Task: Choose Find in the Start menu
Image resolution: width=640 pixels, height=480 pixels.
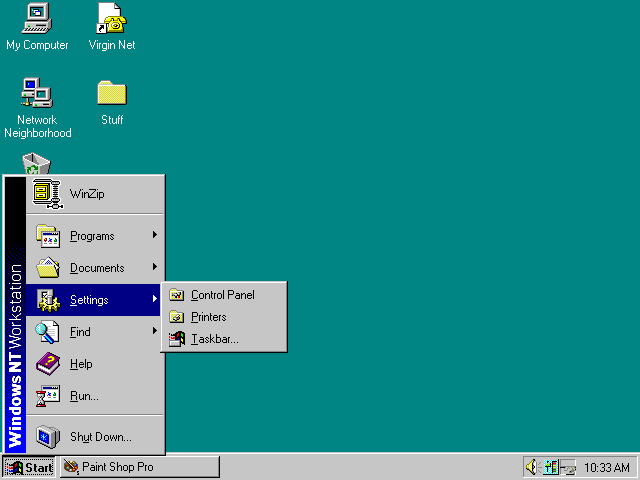Action: [x=95, y=332]
